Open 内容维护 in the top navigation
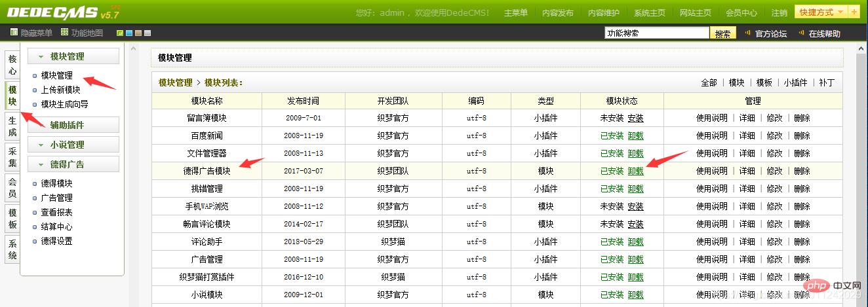 coord(604,13)
